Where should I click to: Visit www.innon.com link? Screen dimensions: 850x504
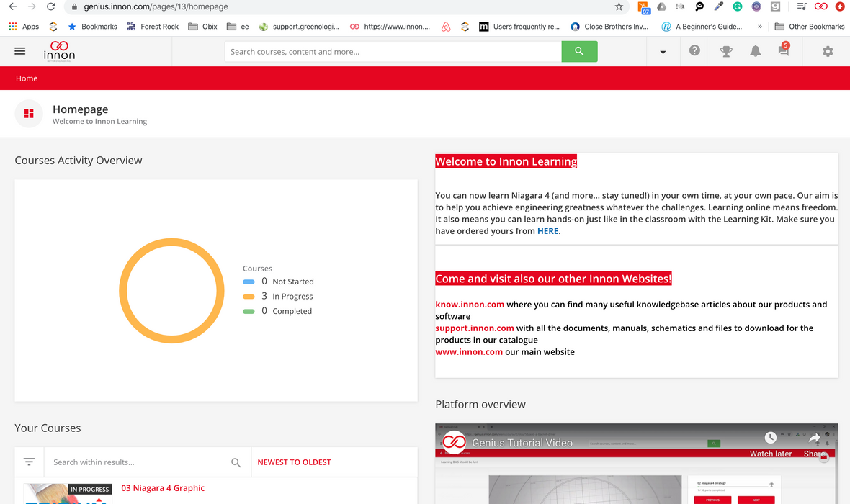pos(469,351)
